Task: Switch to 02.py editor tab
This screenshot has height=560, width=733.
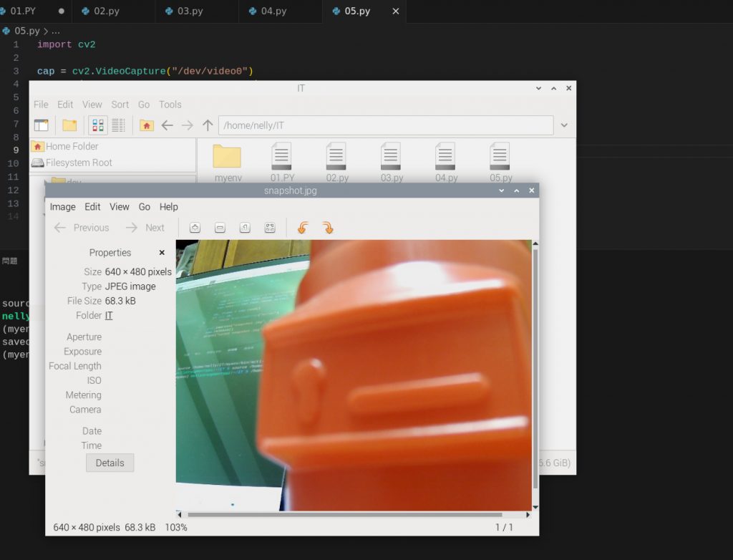Action: pyautogui.click(x=114, y=11)
